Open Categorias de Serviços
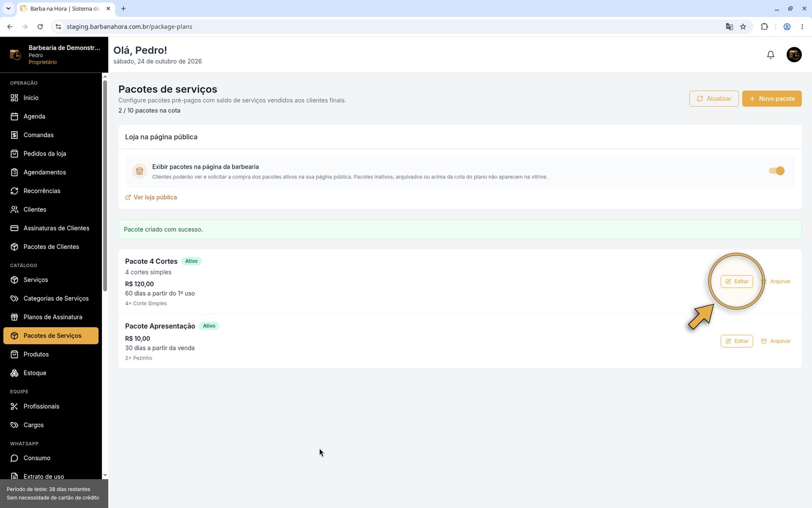The width and height of the screenshot is (812, 508). [x=51, y=298]
